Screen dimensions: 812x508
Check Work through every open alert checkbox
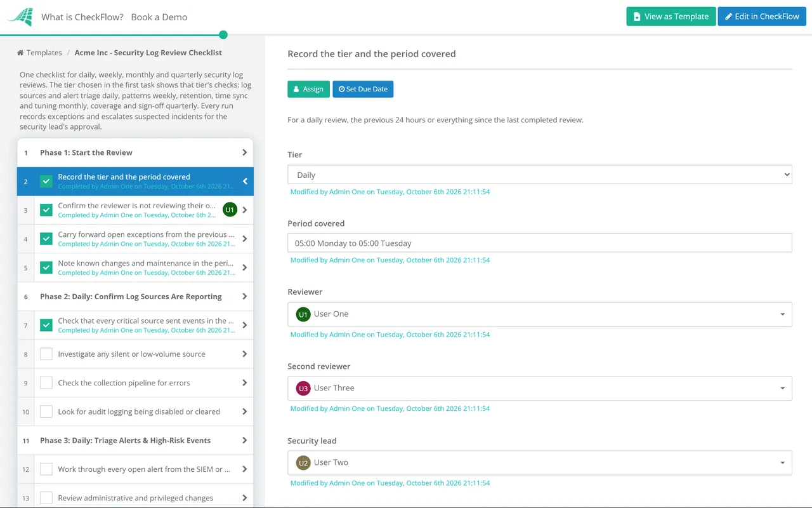pos(46,469)
